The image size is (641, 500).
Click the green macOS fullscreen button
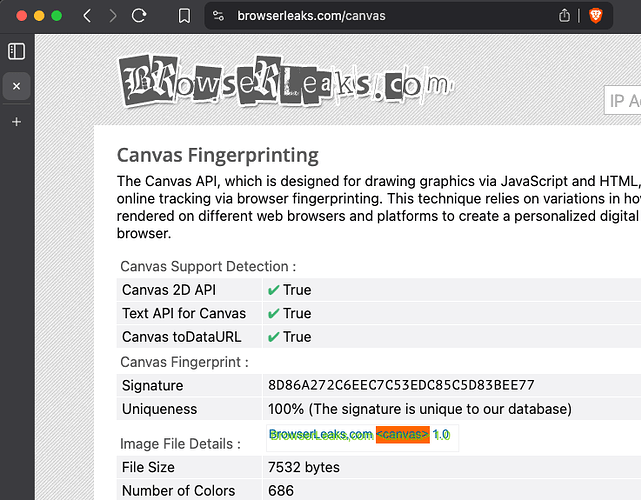(57, 16)
